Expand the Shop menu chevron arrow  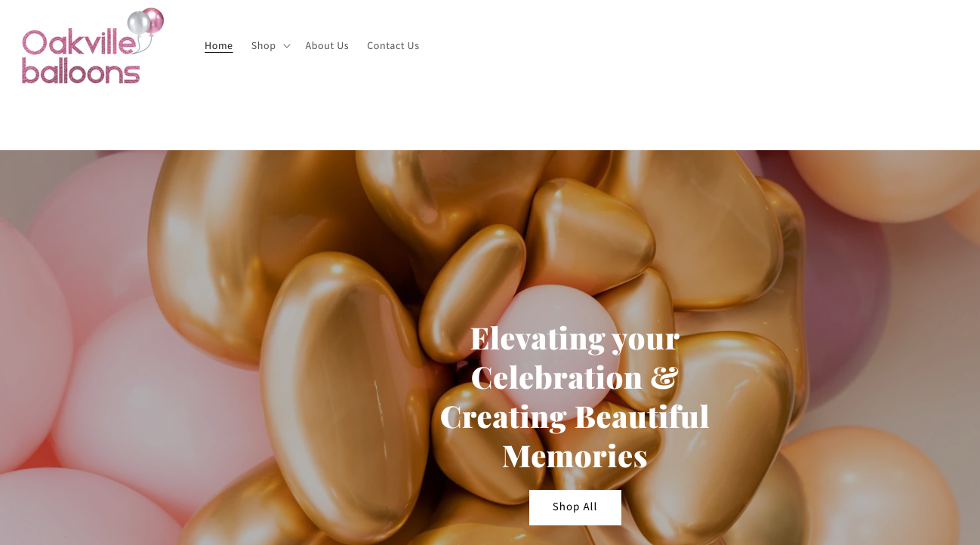point(287,46)
